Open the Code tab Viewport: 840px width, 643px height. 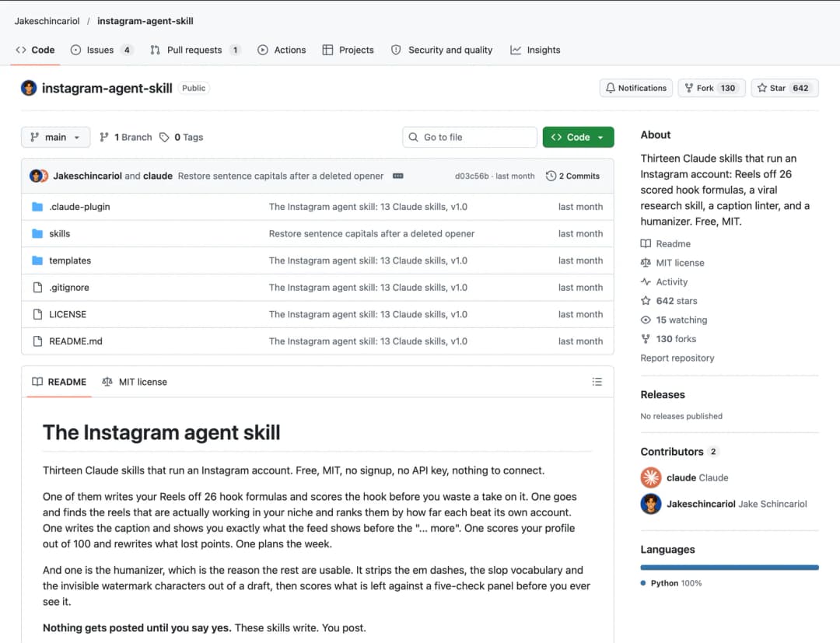[x=35, y=50]
